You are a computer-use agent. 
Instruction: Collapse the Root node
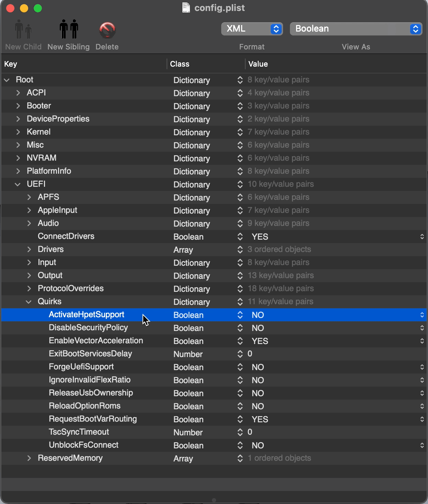coord(7,80)
